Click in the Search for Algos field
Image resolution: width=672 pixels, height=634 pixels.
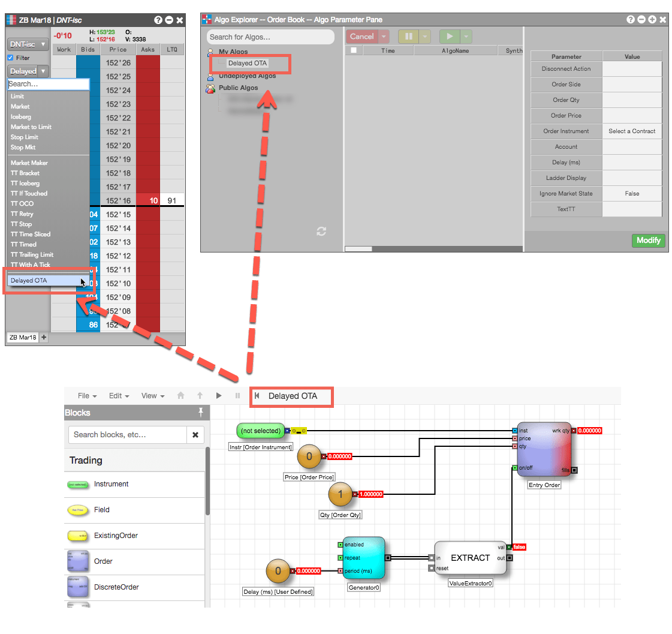[270, 37]
